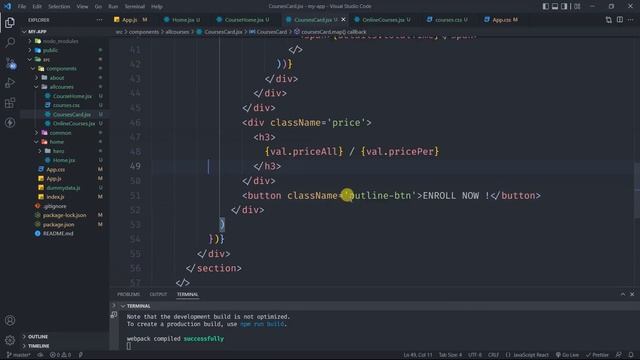640x360 pixels.
Task: Open OnlineCourses.jsx in the explorer tree
Action: click(x=74, y=123)
